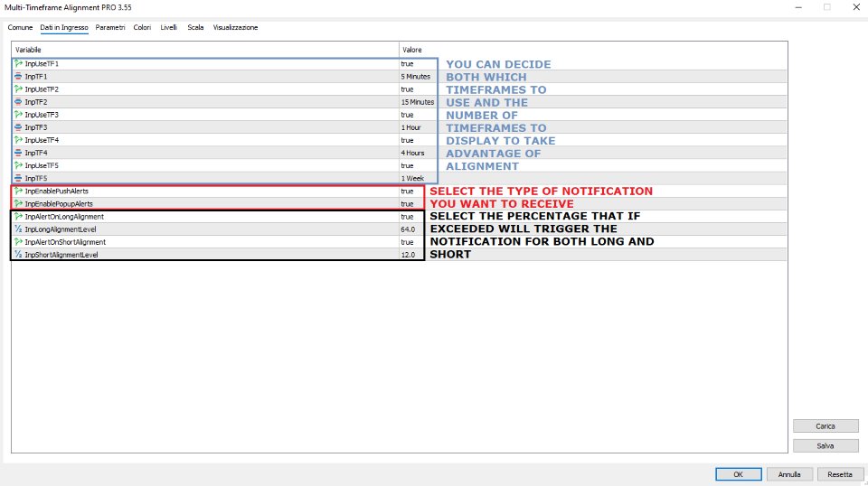Click the icon beside InpAlertOnLongAlignment
Screen dimensions: 868x486
pos(18,216)
